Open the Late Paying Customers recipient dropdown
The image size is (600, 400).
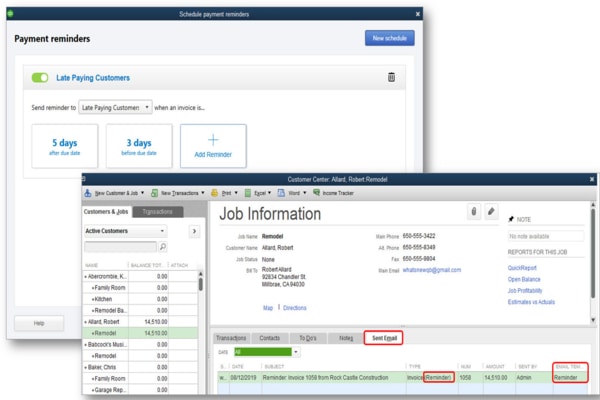point(115,108)
